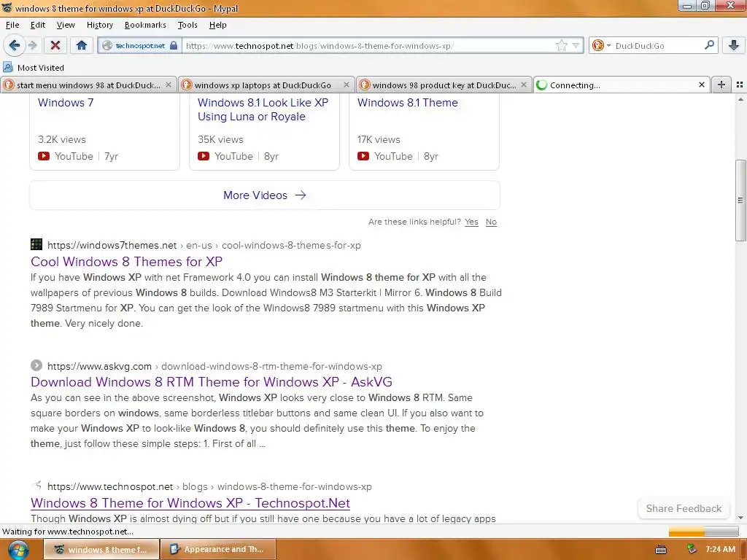
Task: Click the page loading progress bar
Action: pyautogui.click(x=704, y=531)
